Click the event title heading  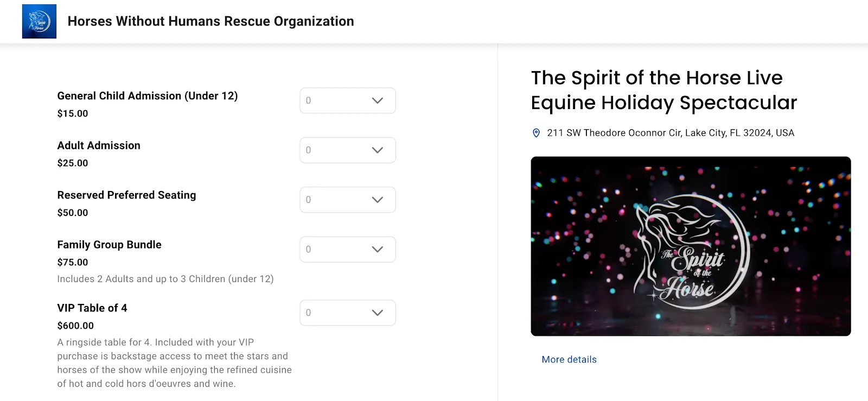click(x=664, y=90)
